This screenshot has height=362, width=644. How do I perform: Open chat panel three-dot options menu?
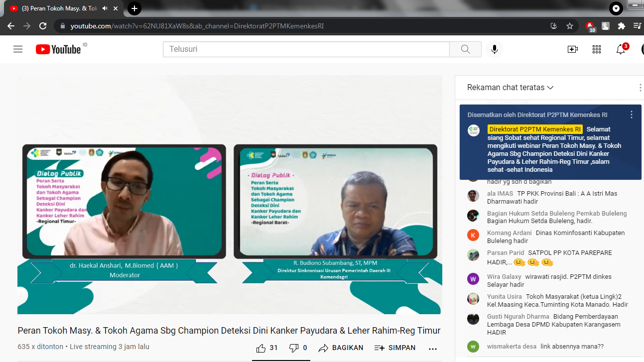[640, 88]
